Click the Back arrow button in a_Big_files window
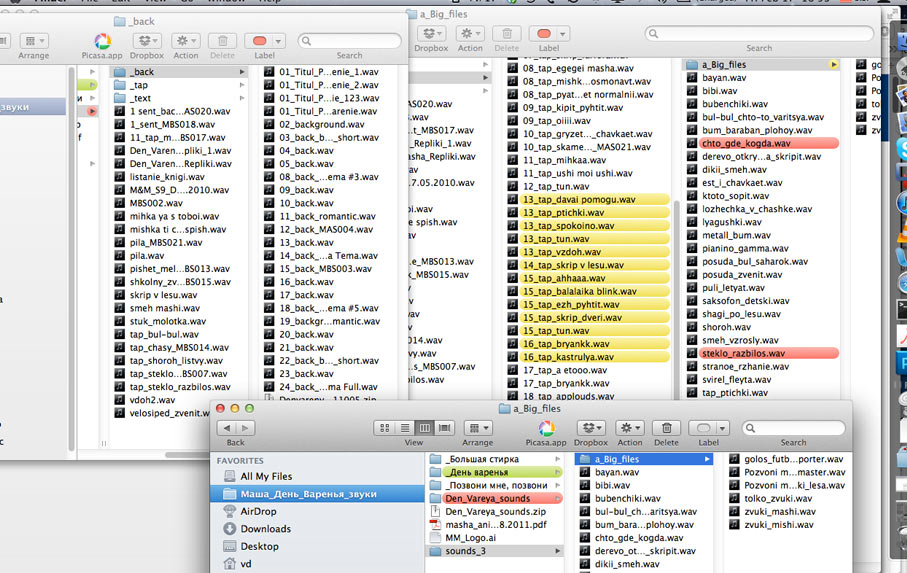 coord(226,428)
